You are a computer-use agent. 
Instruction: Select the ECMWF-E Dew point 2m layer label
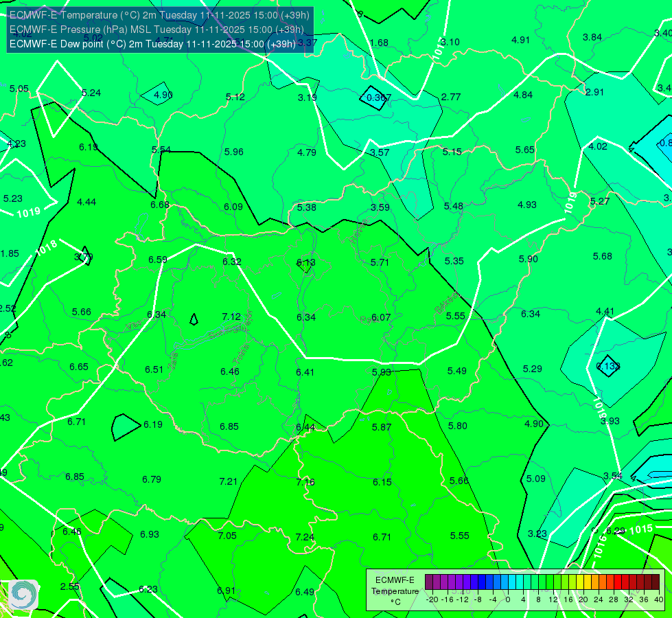152,44
